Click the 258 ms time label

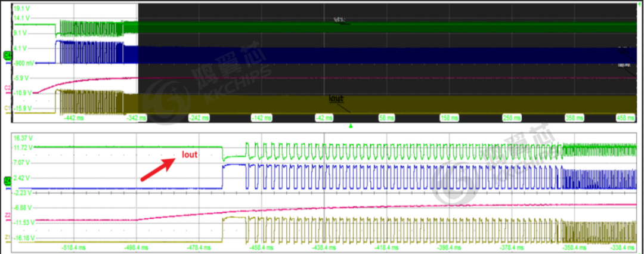point(510,118)
